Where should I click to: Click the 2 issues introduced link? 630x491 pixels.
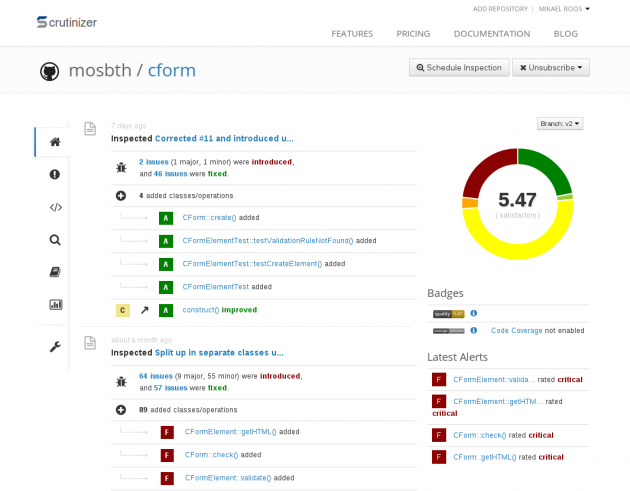tap(153, 162)
